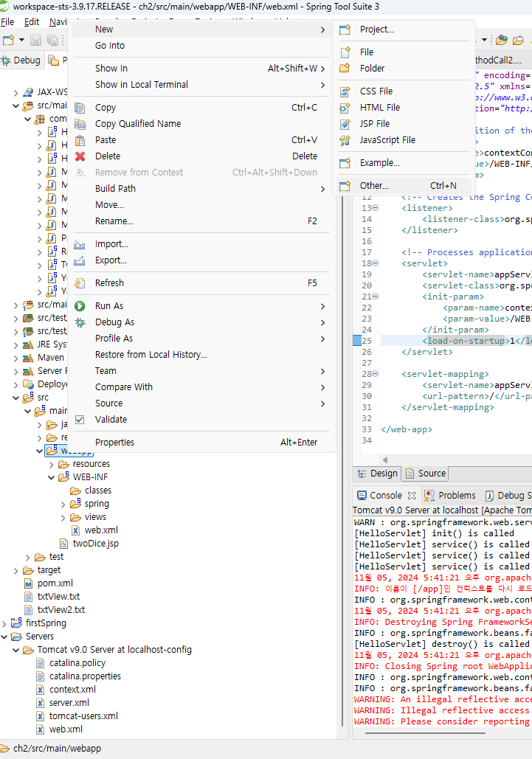The height and width of the screenshot is (759, 532).
Task: Expand the Source submenu in context menu
Action: point(201,403)
